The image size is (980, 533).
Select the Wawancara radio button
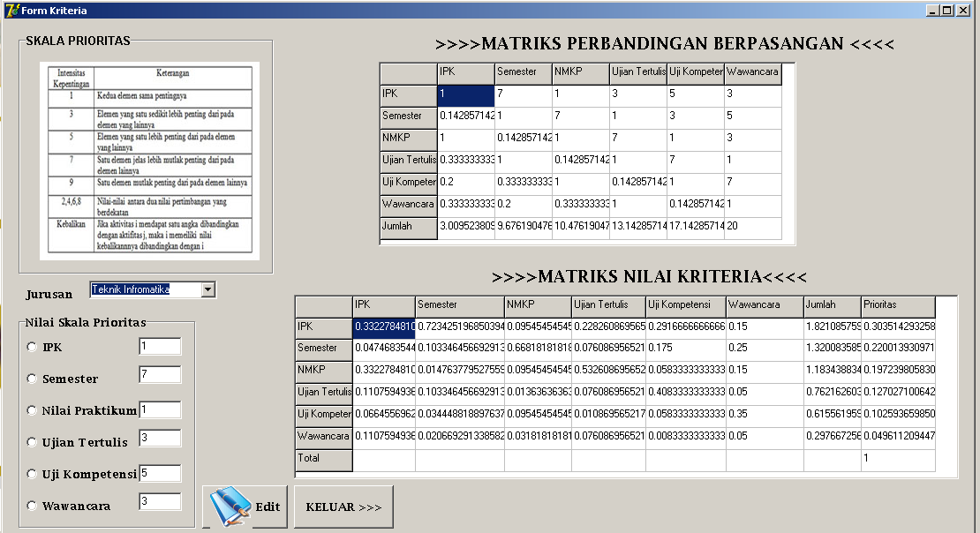pos(31,504)
